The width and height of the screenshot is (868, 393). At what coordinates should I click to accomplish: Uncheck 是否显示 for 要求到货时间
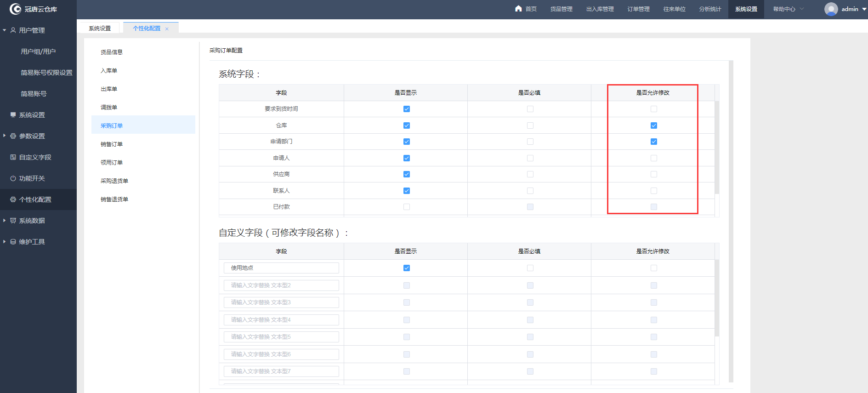[x=407, y=109]
